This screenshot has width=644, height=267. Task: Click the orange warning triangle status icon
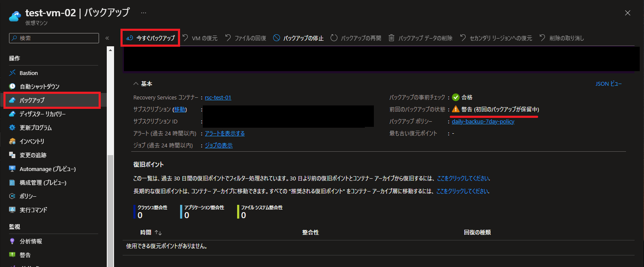(x=456, y=109)
